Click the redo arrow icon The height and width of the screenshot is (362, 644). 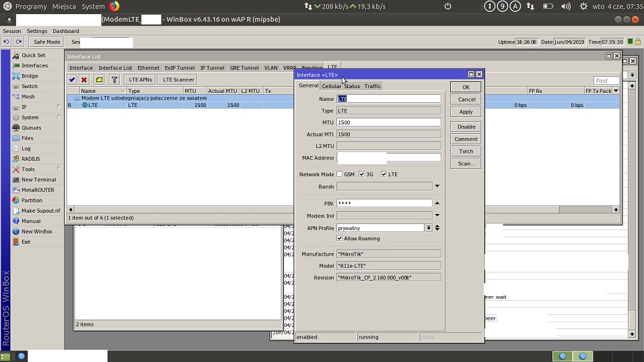[x=19, y=42]
